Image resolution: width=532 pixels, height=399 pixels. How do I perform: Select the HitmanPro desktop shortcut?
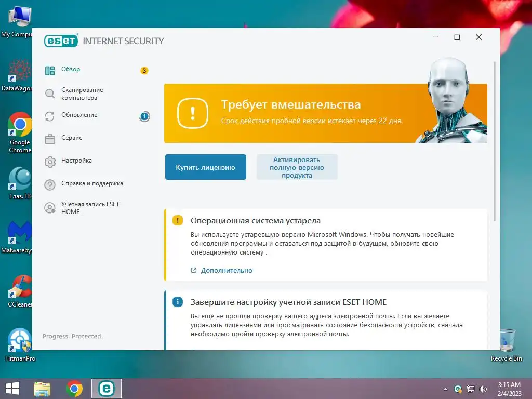[20, 345]
